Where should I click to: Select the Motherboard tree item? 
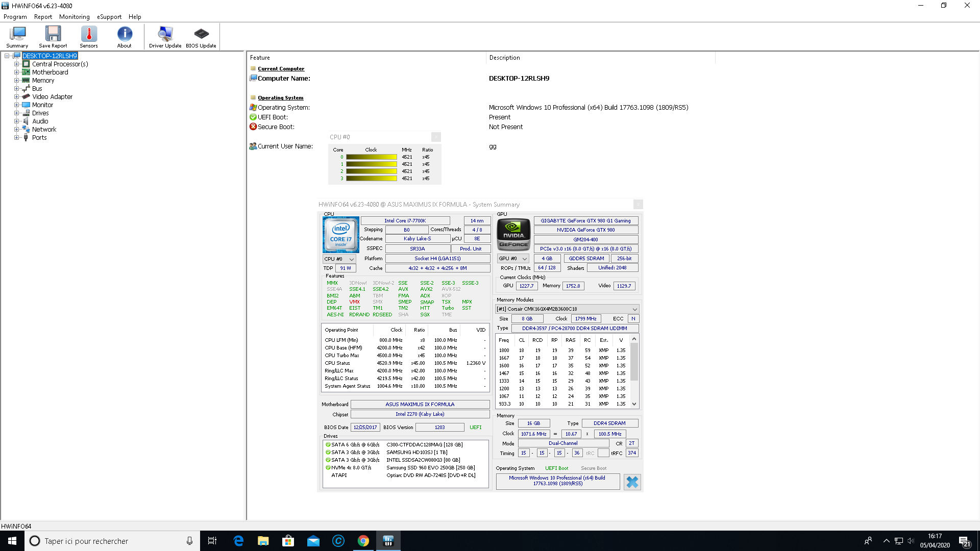pyautogui.click(x=50, y=72)
